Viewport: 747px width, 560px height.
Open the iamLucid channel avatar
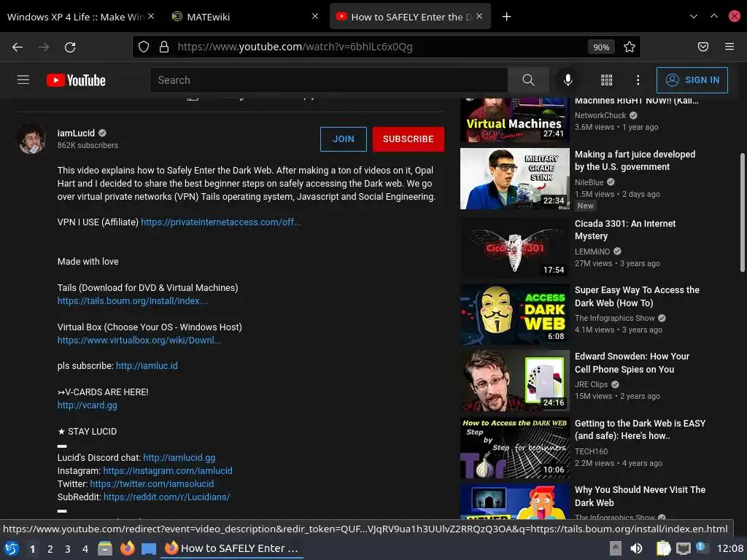click(x=31, y=139)
